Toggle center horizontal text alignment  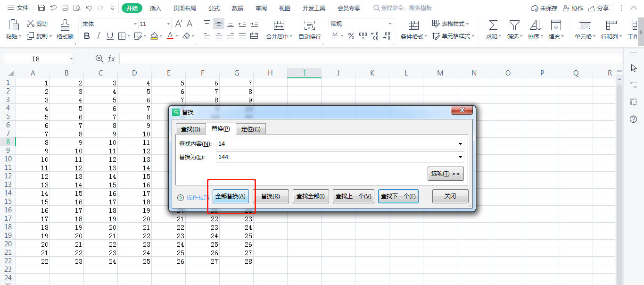point(219,36)
